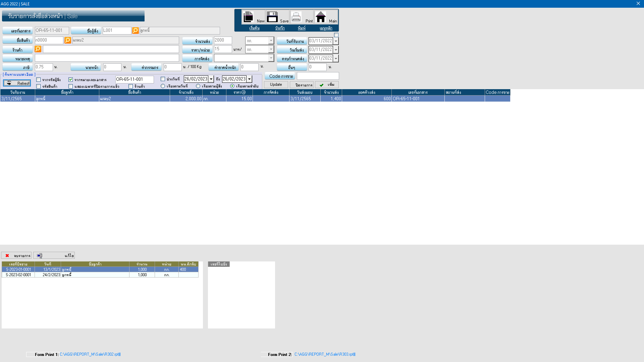Click the Update button

276,84
